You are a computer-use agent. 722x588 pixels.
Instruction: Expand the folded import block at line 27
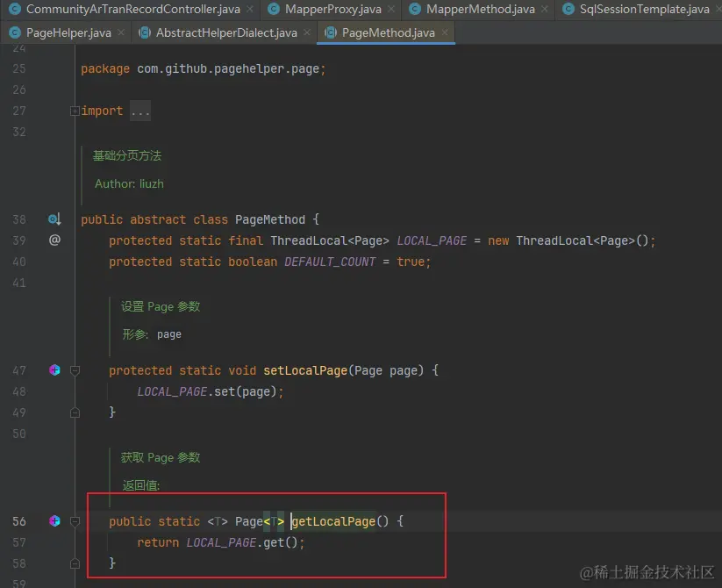pos(75,111)
